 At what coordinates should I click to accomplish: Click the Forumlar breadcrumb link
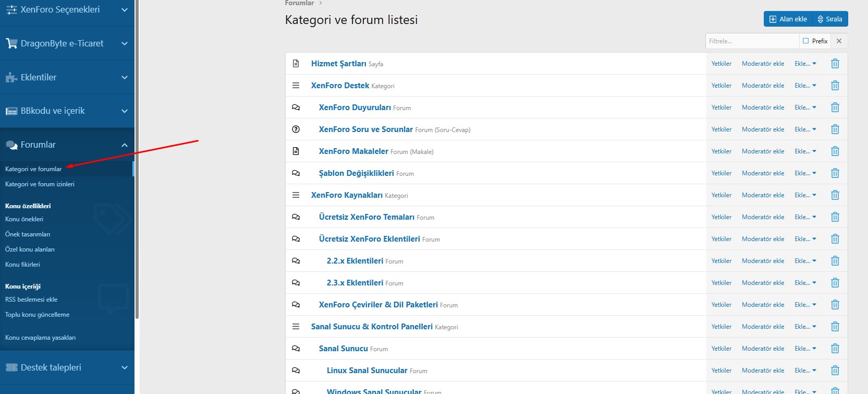(x=299, y=3)
